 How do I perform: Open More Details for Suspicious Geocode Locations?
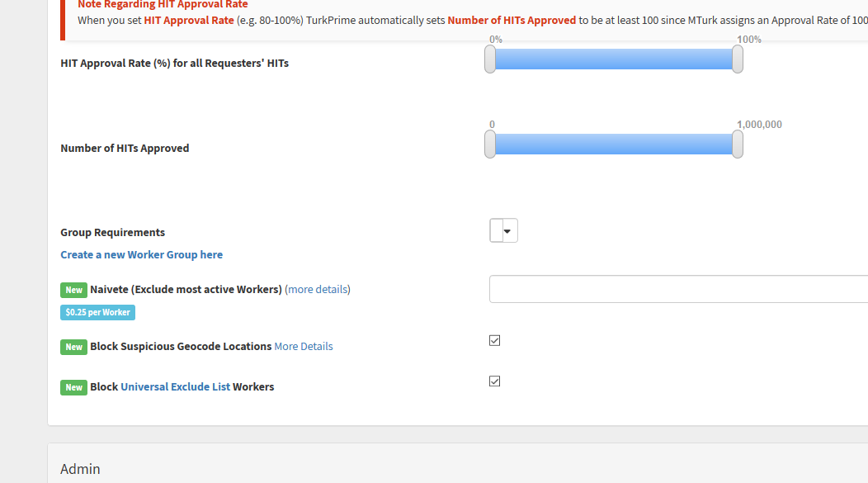click(x=304, y=347)
